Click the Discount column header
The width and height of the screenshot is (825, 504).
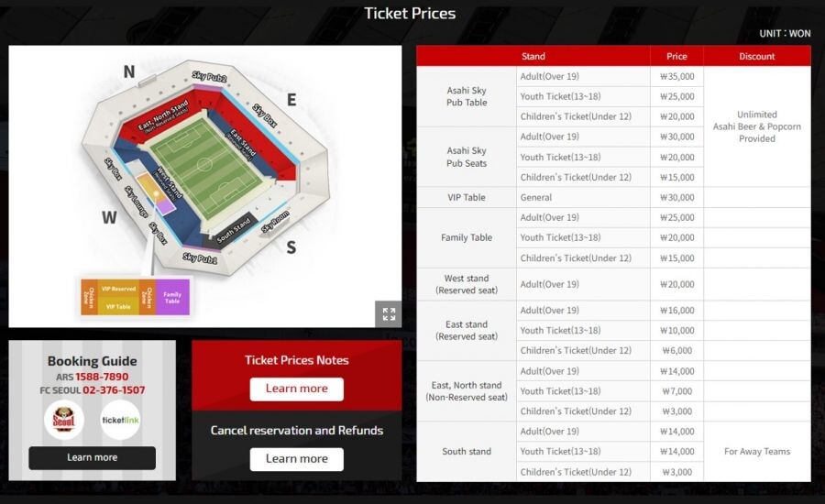pos(756,56)
